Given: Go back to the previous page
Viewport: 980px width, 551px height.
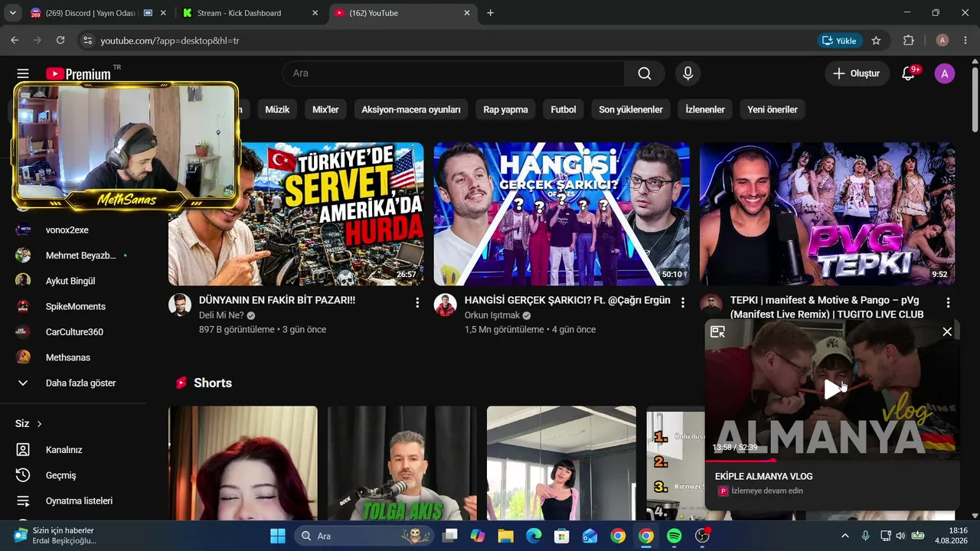Looking at the screenshot, I should (x=15, y=41).
